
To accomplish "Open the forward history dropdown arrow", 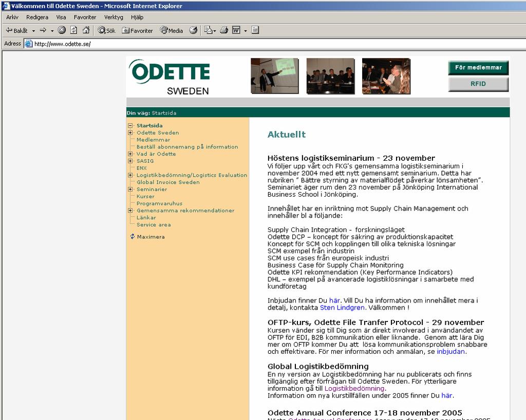I will pyautogui.click(x=52, y=30).
